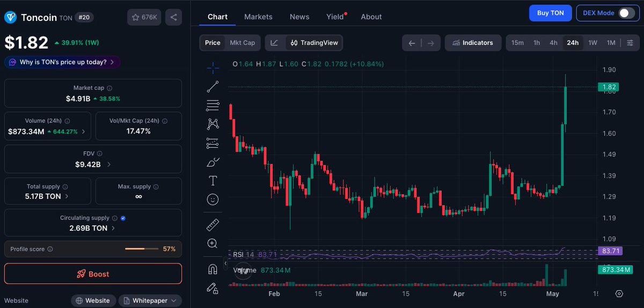The height and width of the screenshot is (308, 644).
Task: Expand Circulating supply 2.69B TON chevron
Action: [x=113, y=228]
